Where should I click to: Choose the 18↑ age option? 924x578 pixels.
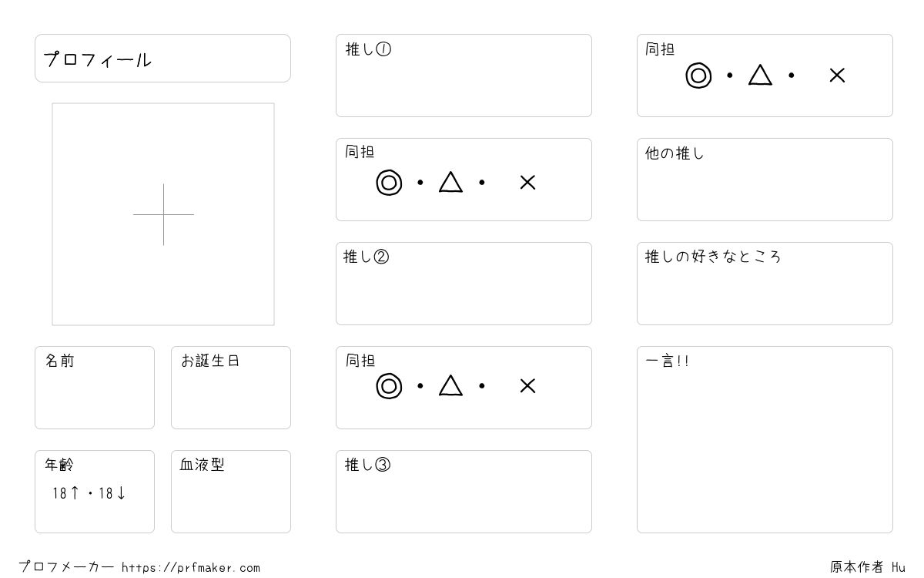point(65,493)
